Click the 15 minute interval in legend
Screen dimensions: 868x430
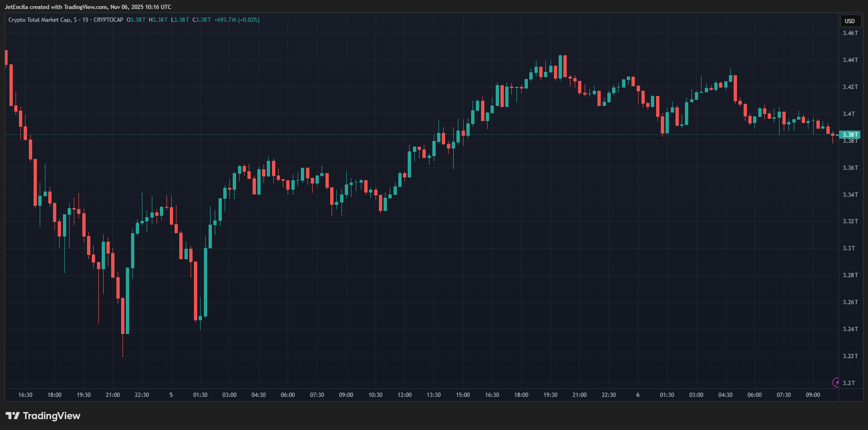[x=85, y=20]
